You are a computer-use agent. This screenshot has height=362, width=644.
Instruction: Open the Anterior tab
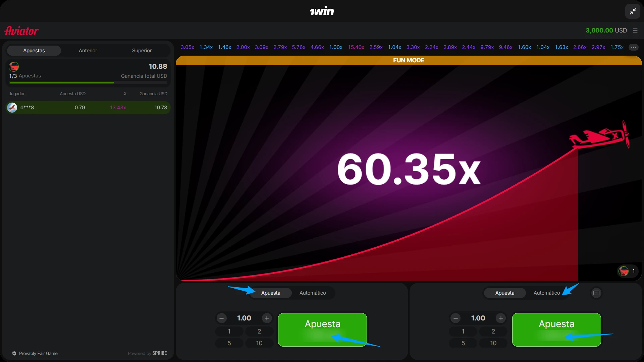(88, 51)
